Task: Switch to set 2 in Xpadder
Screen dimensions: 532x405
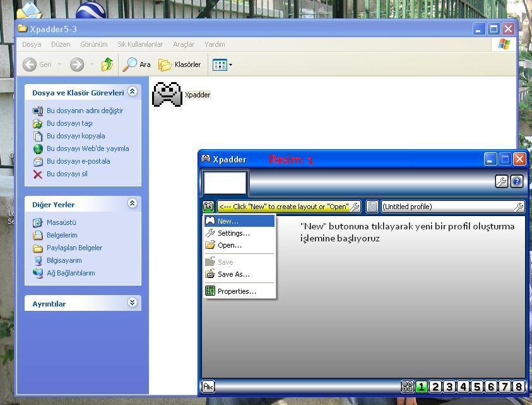Action: 435,386
